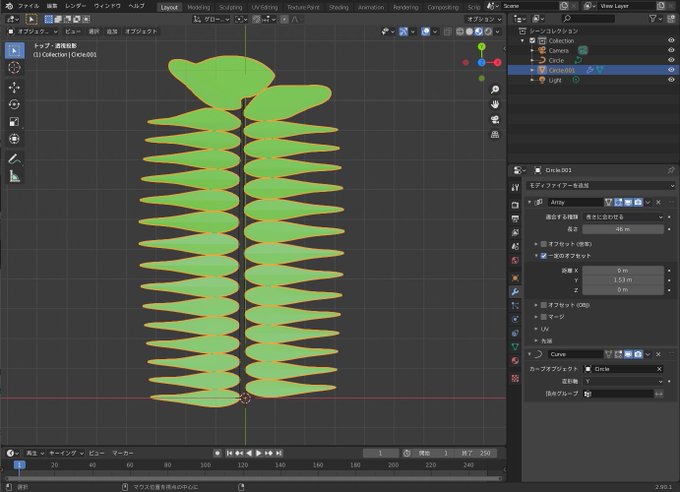Remove the Curve modifier with X

658,354
